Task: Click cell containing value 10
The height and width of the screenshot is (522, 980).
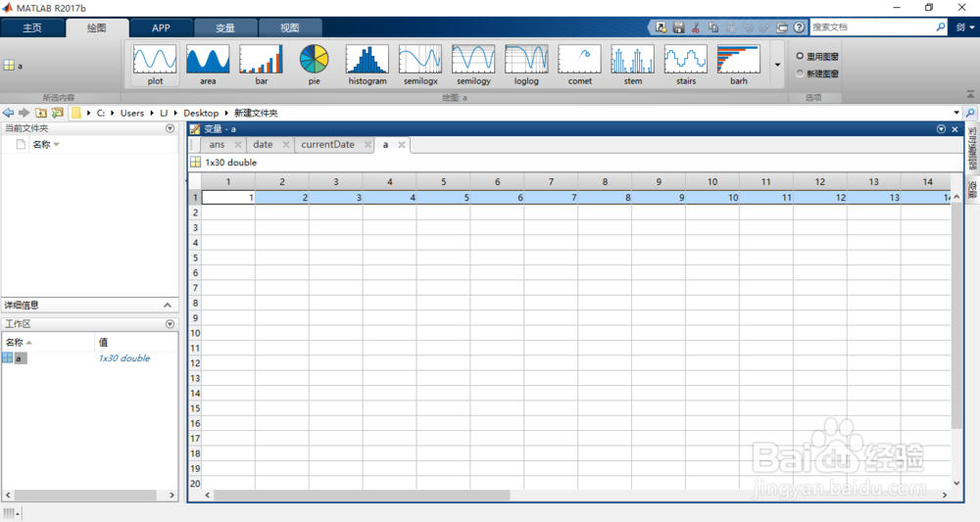Action: (712, 197)
